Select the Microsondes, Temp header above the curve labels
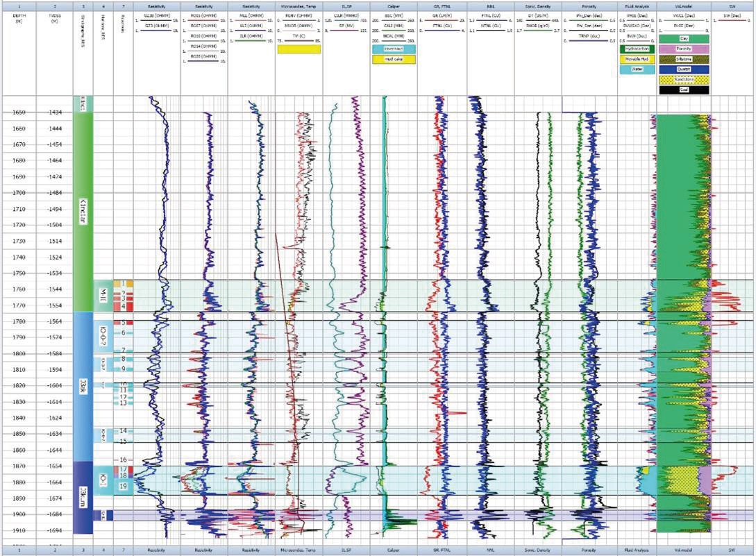Image resolution: width=756 pixels, height=556 pixels. [x=298, y=7]
